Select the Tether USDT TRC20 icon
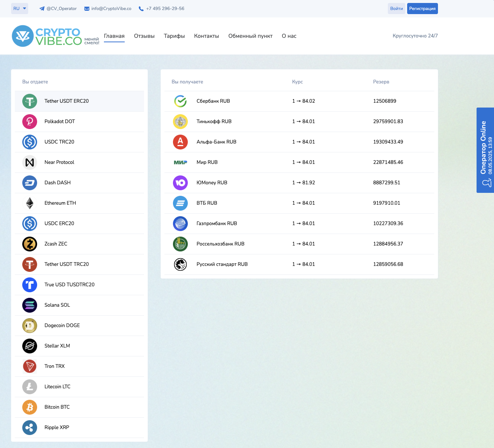Image resolution: width=494 pixels, height=448 pixels. 30,264
